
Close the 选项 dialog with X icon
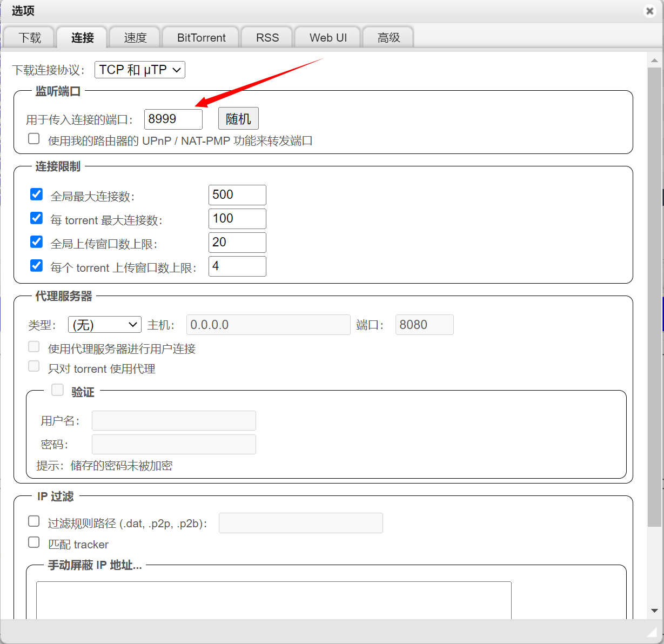click(649, 11)
